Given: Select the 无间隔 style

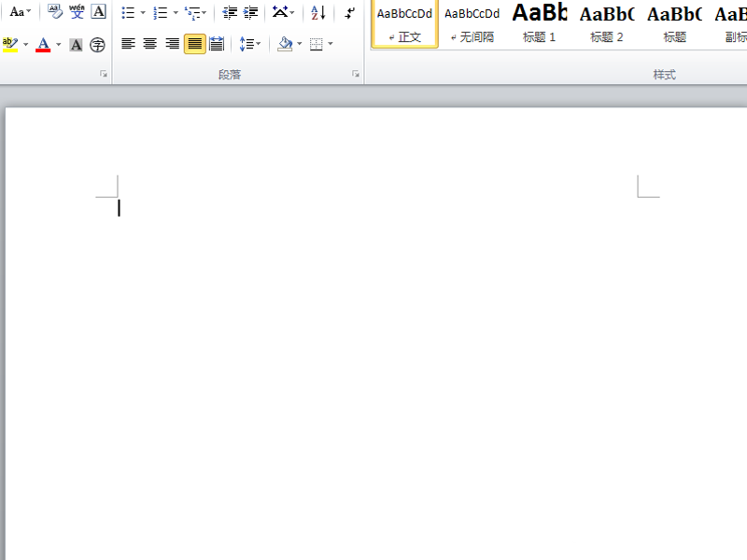Looking at the screenshot, I should pos(472,24).
